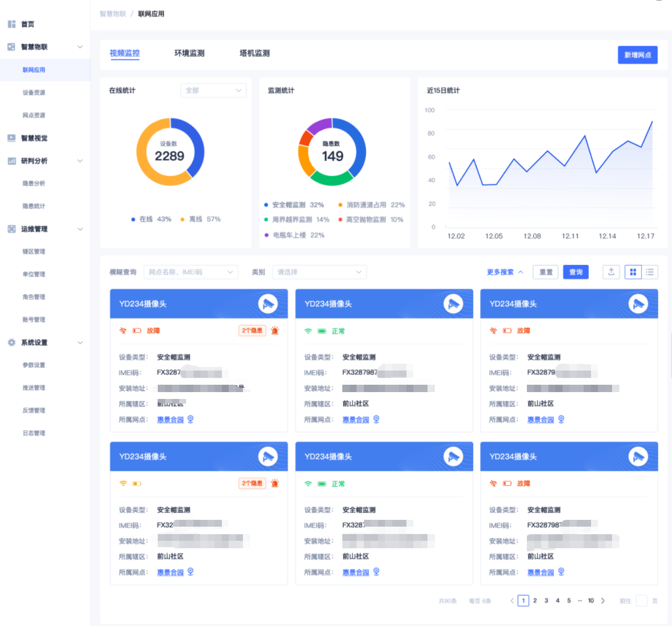
Task: Open the 全部 dropdown in 在线统计
Action: point(213,90)
